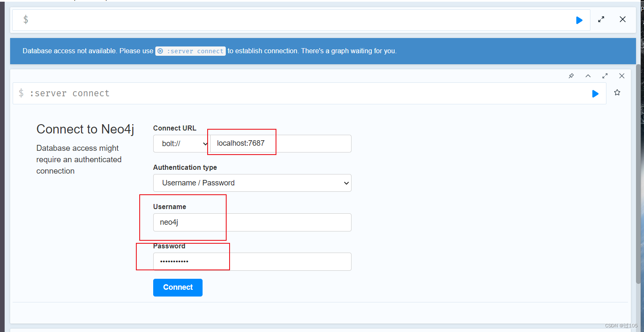Maximize the server connect frame

(605, 76)
